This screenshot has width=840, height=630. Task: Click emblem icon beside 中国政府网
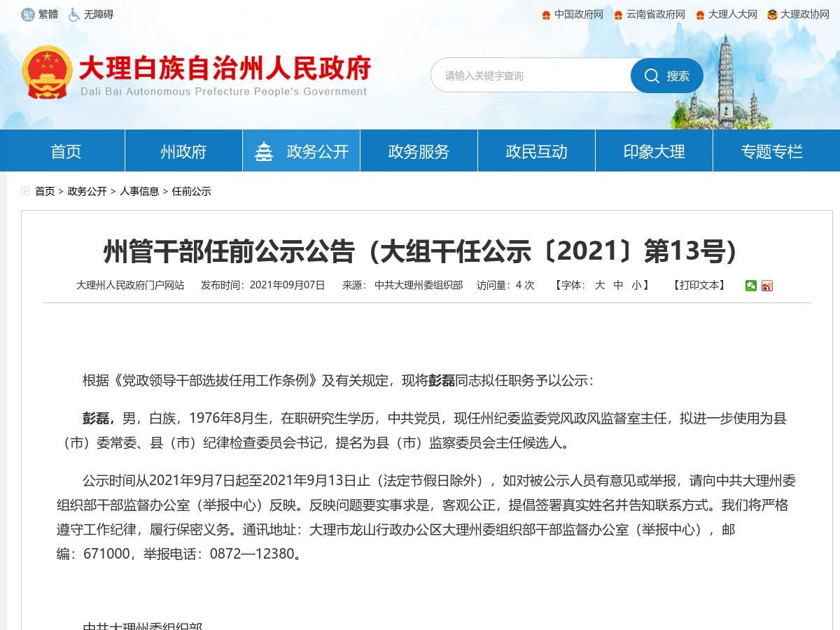[x=547, y=15]
